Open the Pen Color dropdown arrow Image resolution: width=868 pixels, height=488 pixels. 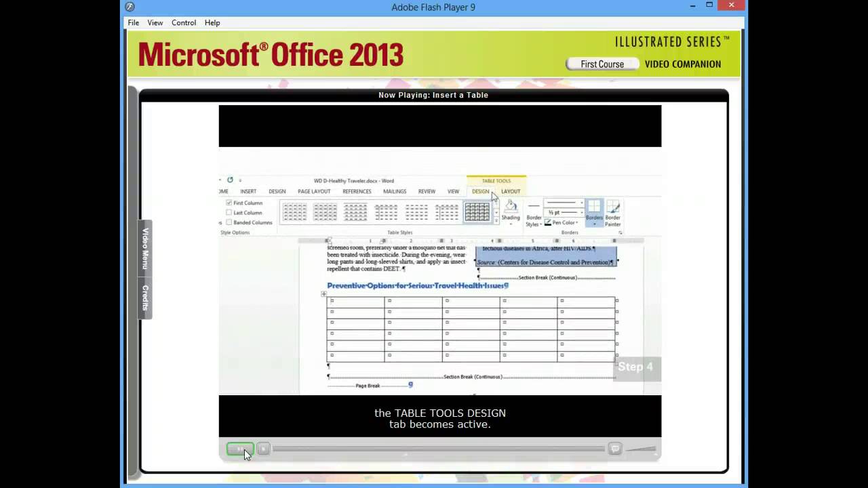coord(576,222)
